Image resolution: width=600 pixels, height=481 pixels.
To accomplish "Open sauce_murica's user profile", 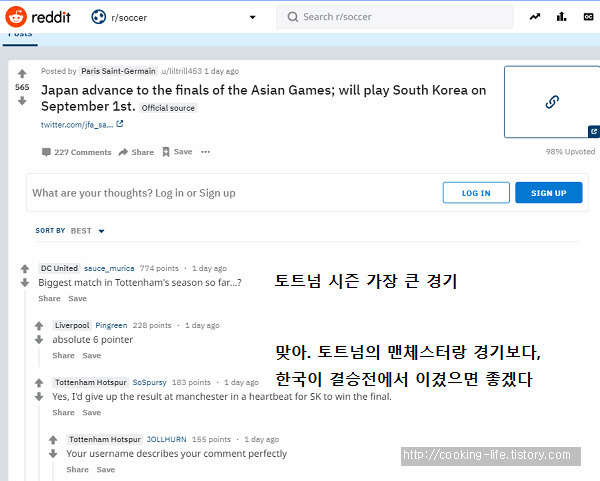I will 109,268.
